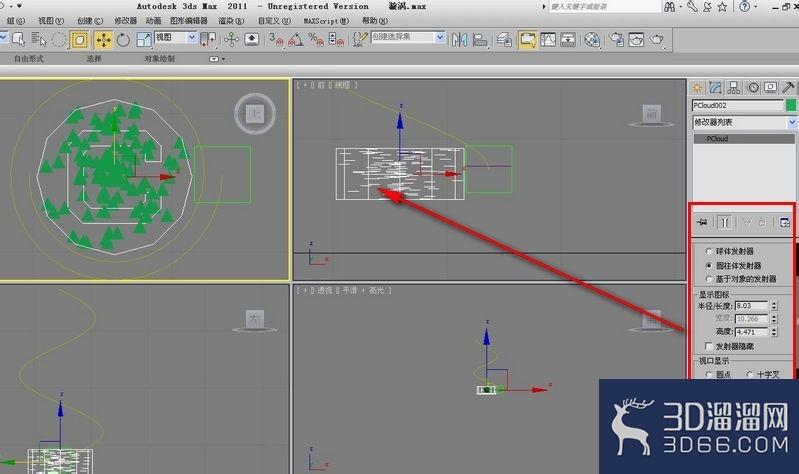Activate the Select and Scale tool
The width and height of the screenshot is (799, 474).
coord(144,39)
